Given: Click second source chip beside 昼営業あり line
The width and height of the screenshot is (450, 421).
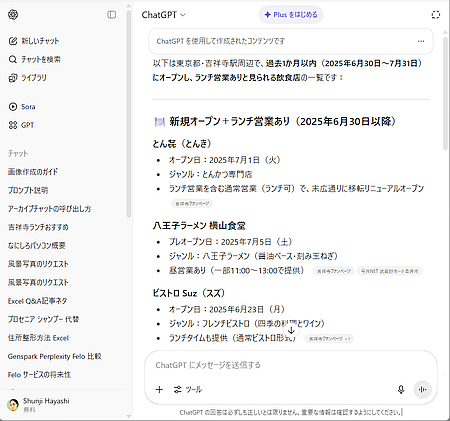Looking at the screenshot, I should click(389, 271).
